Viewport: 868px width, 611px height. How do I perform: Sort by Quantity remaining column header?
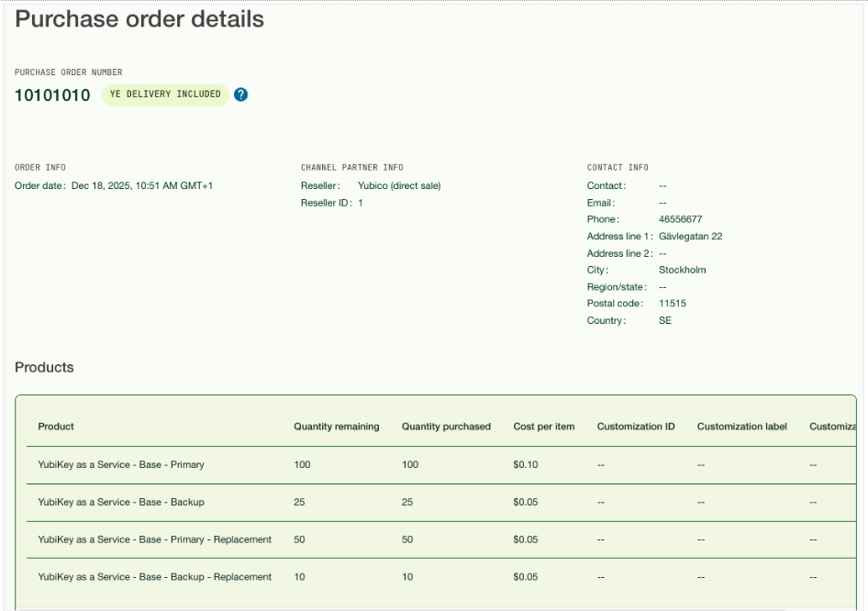[336, 427]
